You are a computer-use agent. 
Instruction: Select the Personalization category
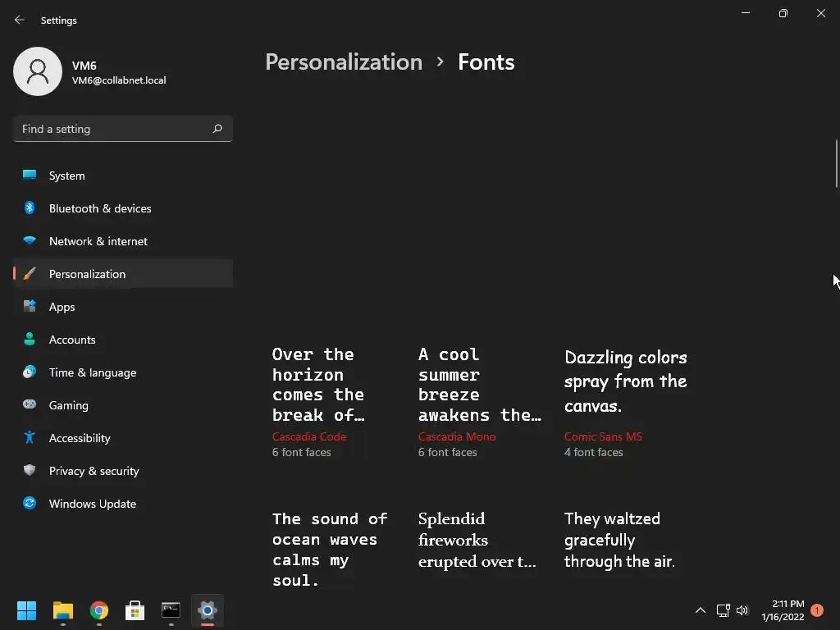tap(123, 274)
